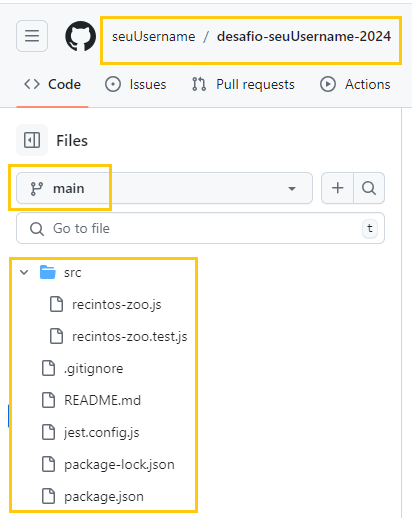The width and height of the screenshot is (412, 518).
Task: Click the blue src folder icon
Action: 48,272
